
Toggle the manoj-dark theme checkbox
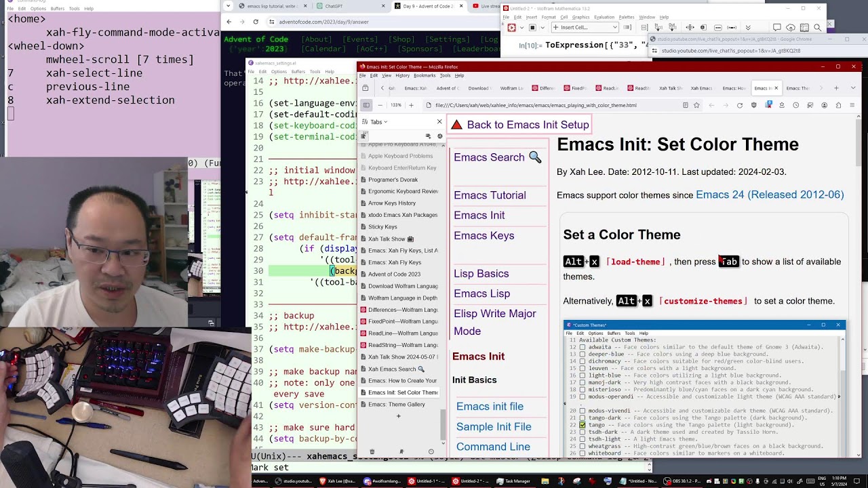point(583,382)
